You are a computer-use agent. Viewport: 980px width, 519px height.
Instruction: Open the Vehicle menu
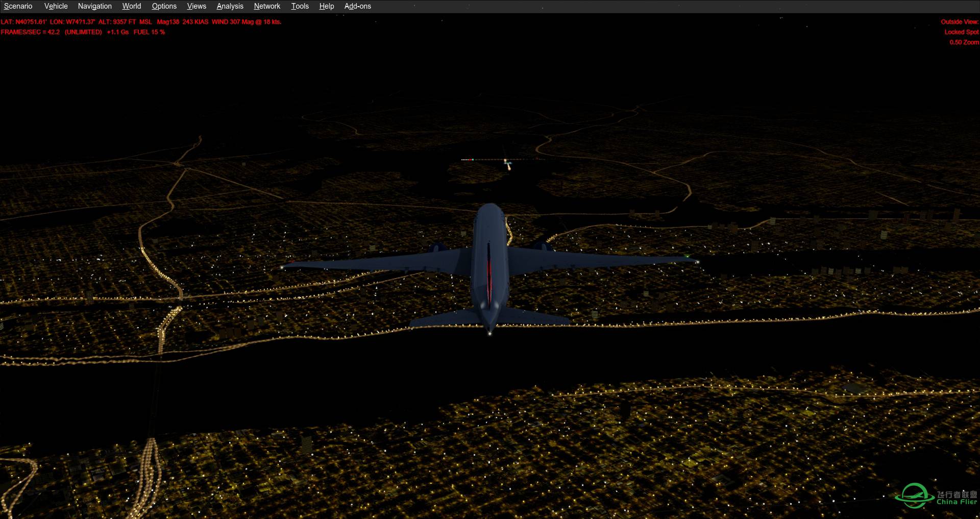pos(56,6)
